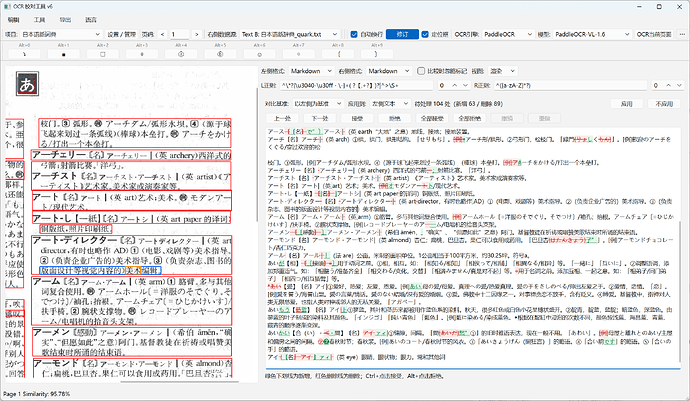Insert the Alt+1 filled square symbol

click(63, 54)
